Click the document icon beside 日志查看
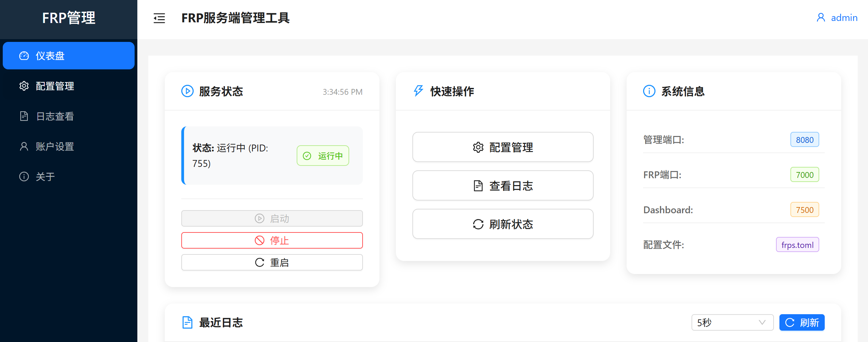The image size is (868, 342). [24, 116]
